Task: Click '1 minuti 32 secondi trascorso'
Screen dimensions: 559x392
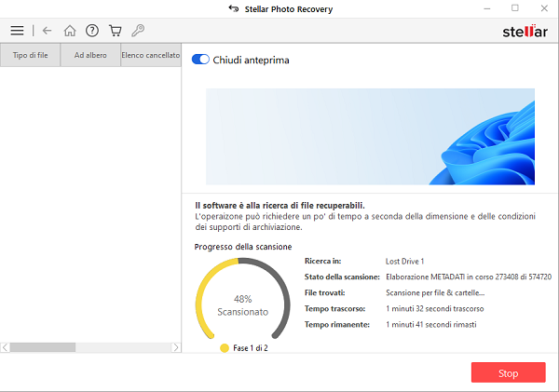Action: (434, 308)
